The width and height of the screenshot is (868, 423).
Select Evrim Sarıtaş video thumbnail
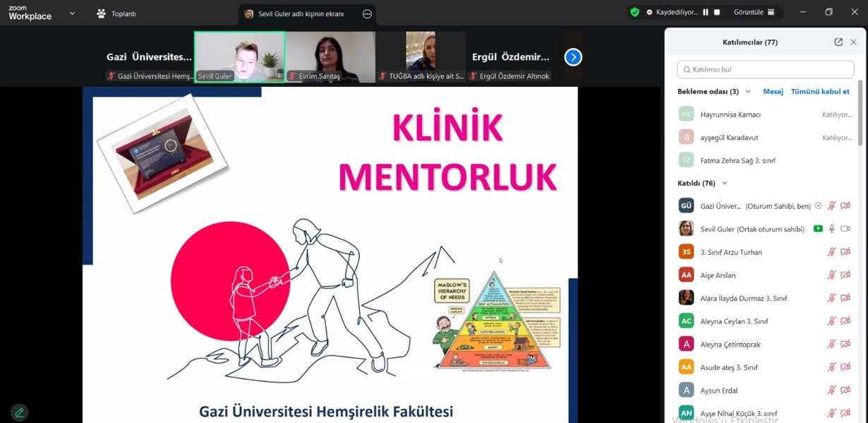330,57
